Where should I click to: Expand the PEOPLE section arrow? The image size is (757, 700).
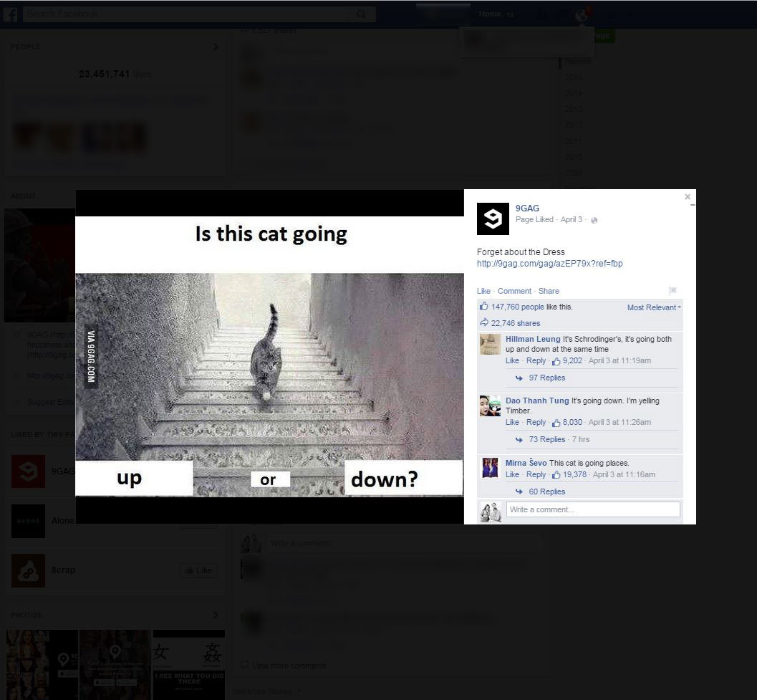pyautogui.click(x=216, y=47)
